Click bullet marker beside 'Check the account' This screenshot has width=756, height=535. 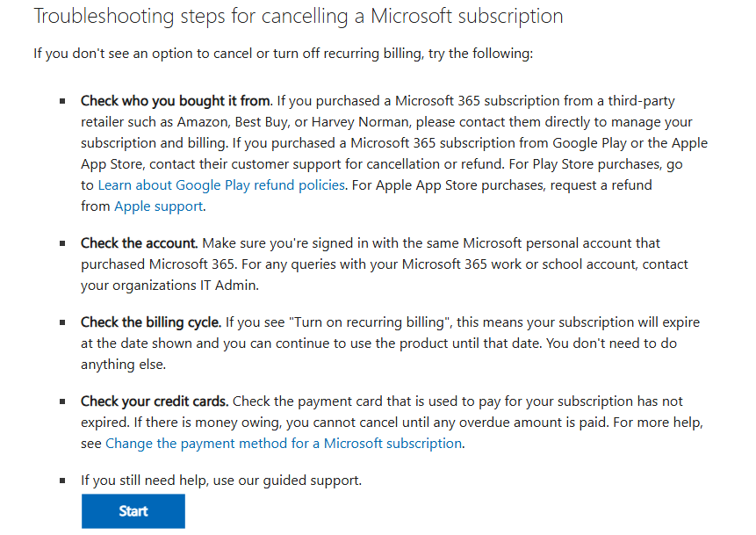pyautogui.click(x=62, y=243)
